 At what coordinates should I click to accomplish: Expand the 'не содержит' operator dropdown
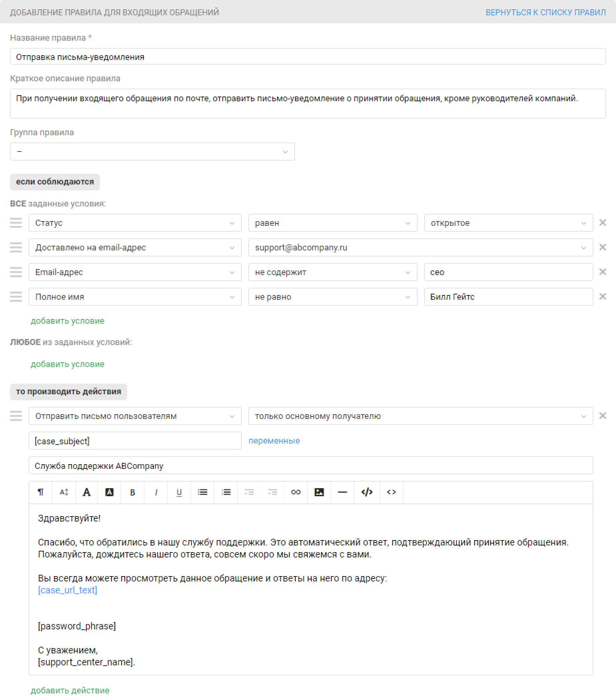tap(332, 272)
